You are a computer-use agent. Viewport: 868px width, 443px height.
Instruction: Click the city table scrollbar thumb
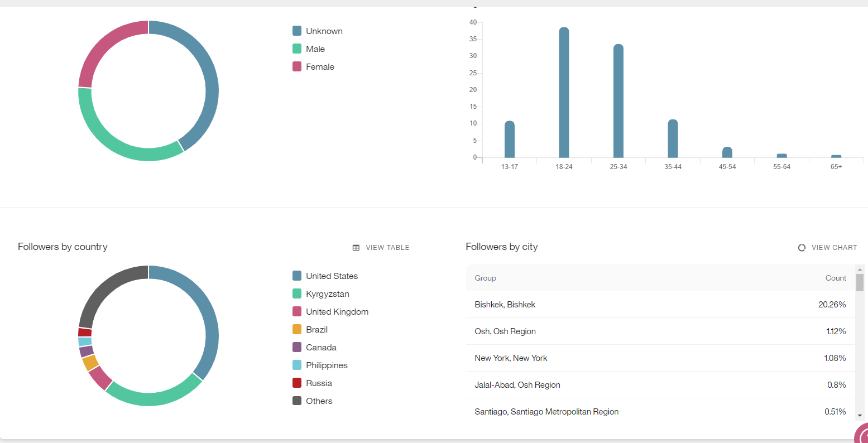coord(860,282)
